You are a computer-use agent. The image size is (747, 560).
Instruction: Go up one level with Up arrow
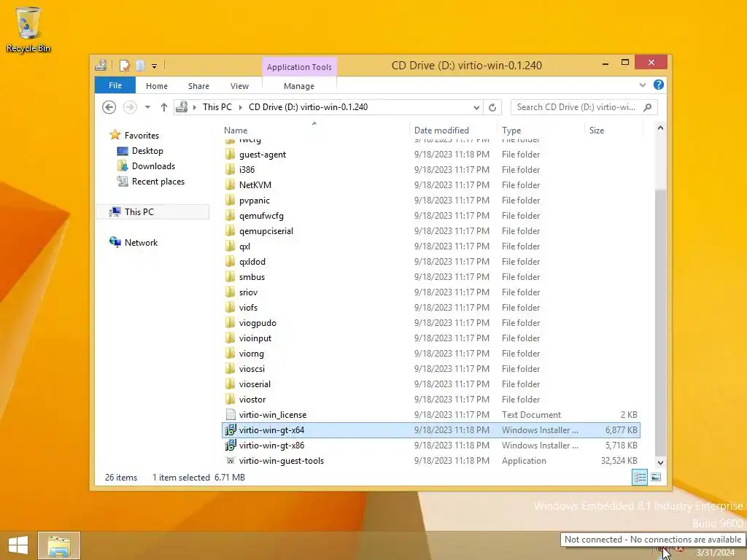(x=164, y=107)
